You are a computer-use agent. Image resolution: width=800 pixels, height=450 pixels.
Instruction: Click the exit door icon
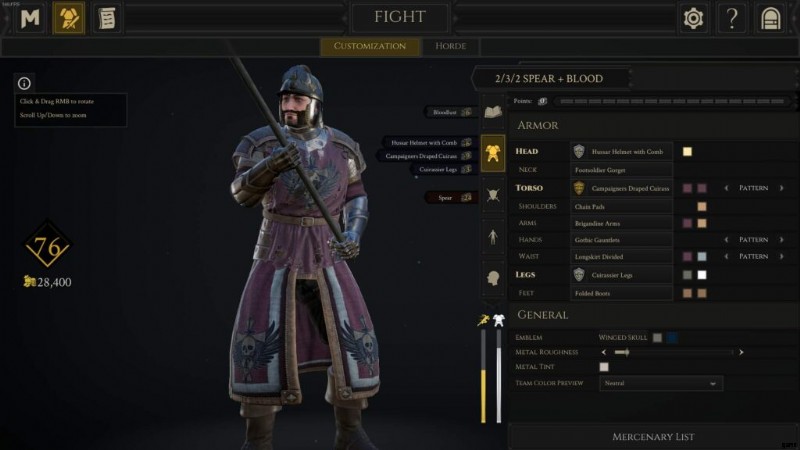pyautogui.click(x=770, y=18)
